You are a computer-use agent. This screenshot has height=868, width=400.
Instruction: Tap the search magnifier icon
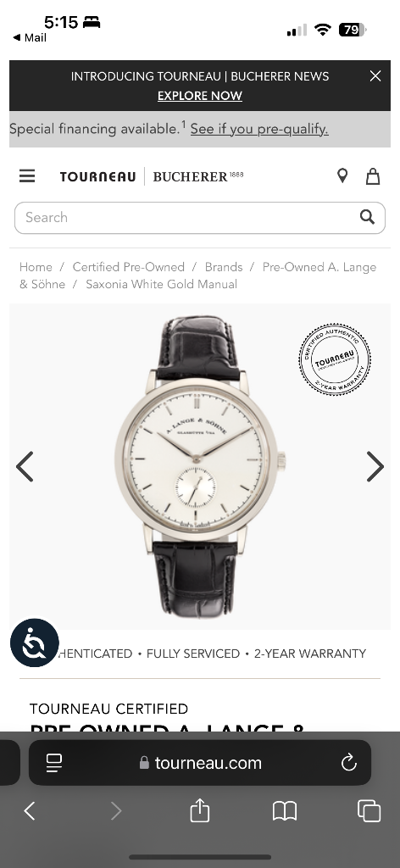[x=367, y=217]
